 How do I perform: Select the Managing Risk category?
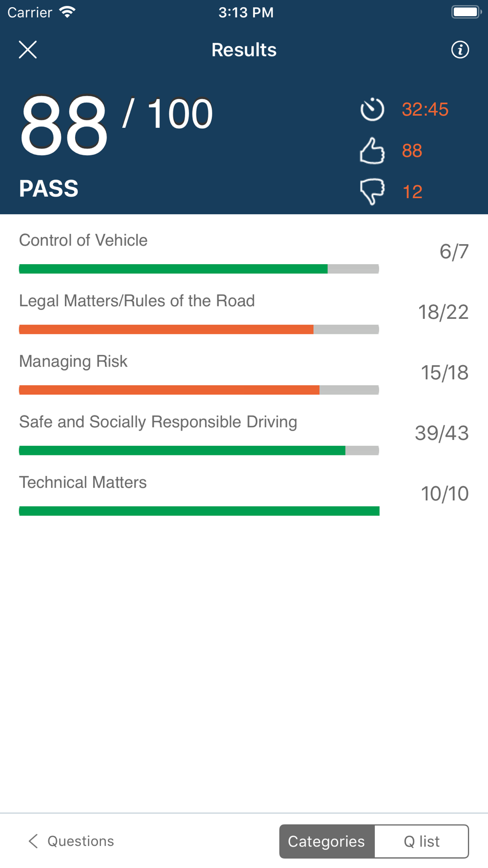pyautogui.click(x=244, y=373)
